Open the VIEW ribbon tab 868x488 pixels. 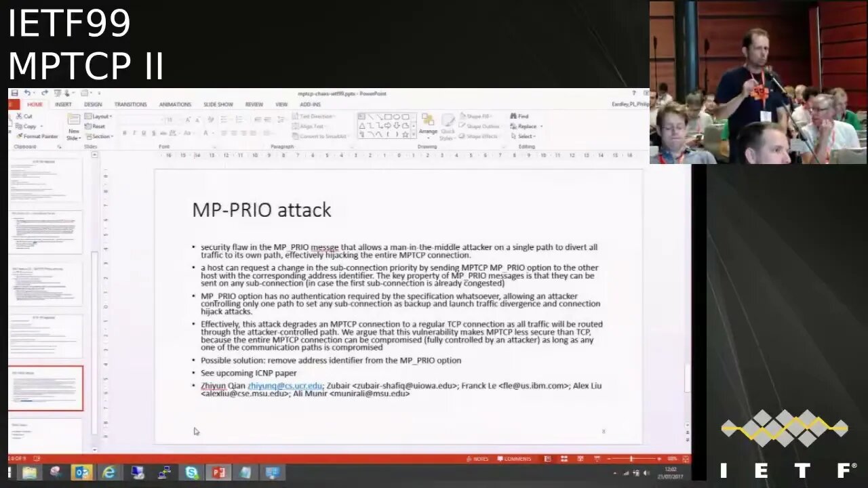click(x=281, y=104)
